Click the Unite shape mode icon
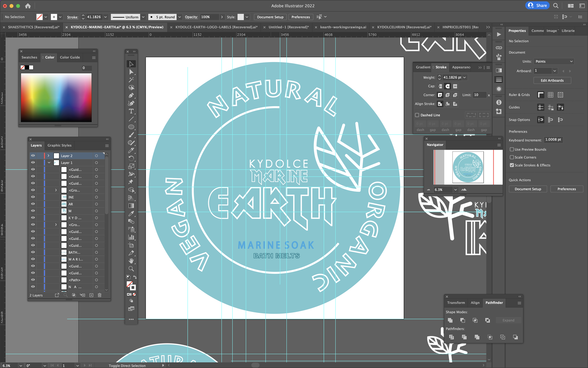Image resolution: width=588 pixels, height=368 pixels. point(450,320)
